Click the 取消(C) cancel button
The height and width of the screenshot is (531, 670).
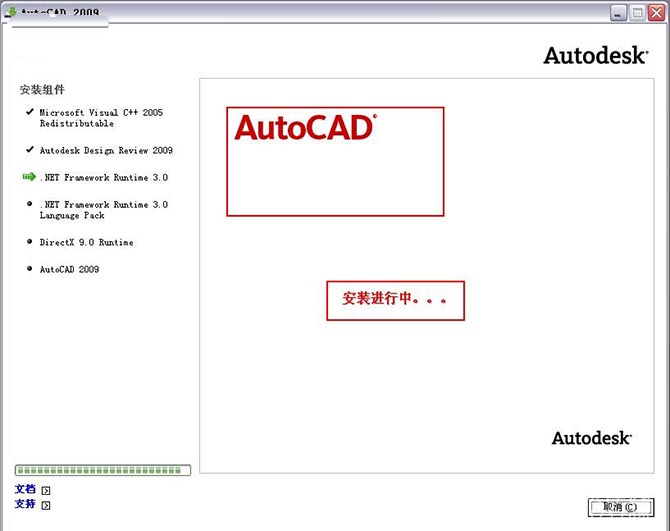click(x=621, y=508)
